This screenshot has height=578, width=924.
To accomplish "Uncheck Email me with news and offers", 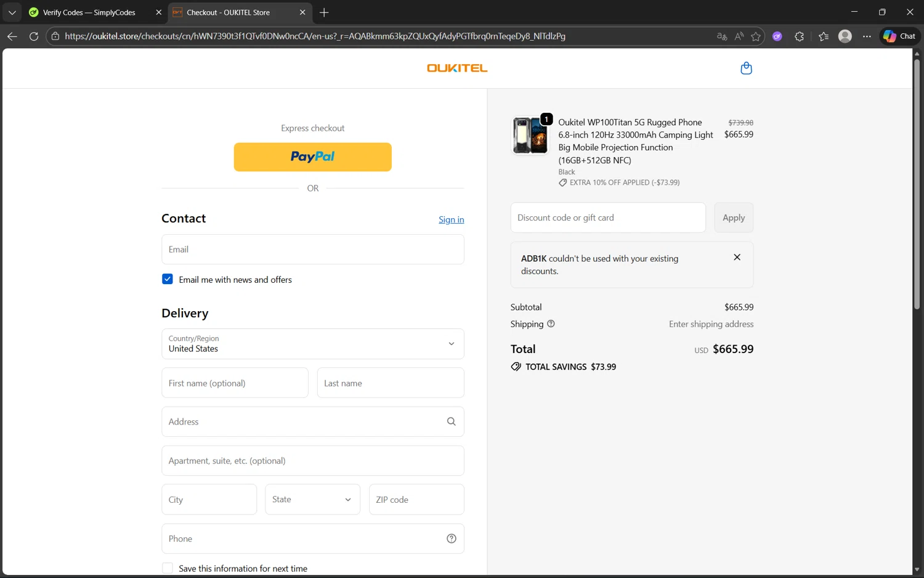I will pyautogui.click(x=168, y=279).
